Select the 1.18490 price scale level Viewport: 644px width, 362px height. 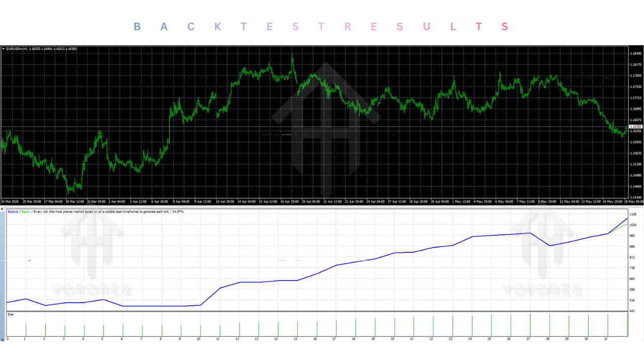(636, 53)
